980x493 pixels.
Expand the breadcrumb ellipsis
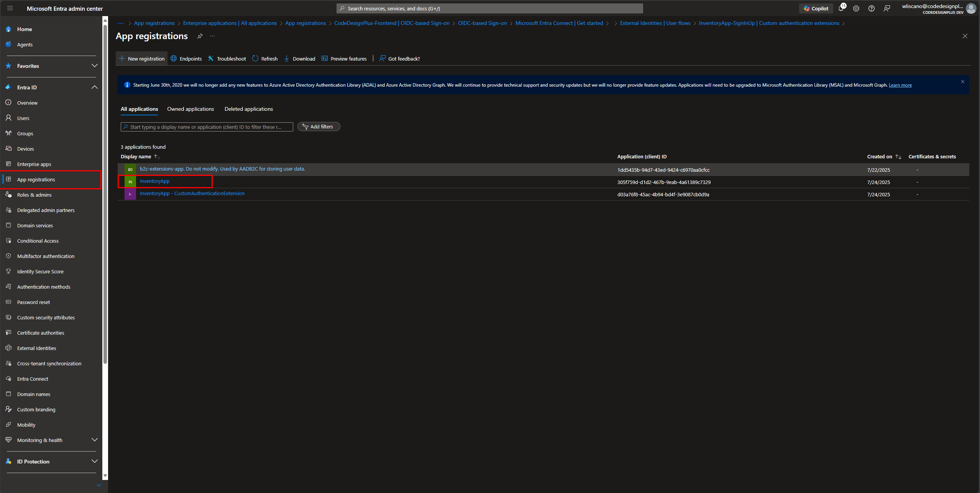121,23
